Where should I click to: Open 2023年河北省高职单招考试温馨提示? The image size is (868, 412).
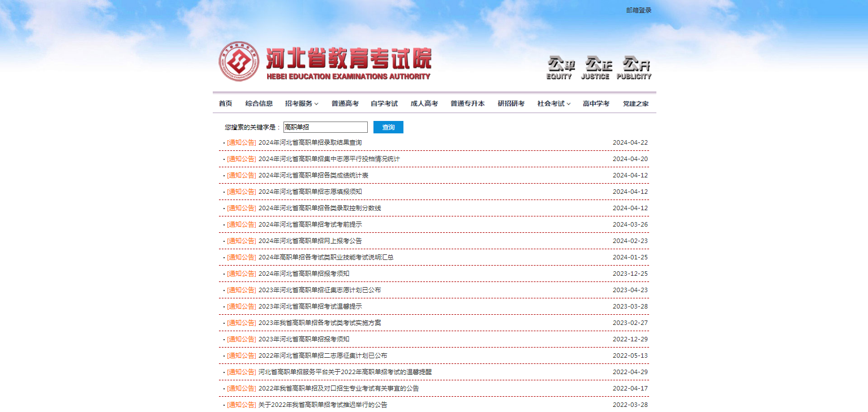[310, 306]
